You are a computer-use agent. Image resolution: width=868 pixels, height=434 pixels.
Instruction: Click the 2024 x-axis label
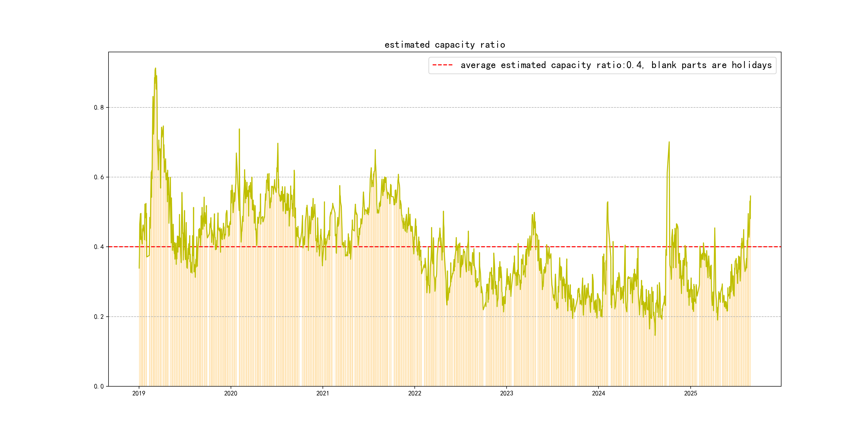coord(598,393)
